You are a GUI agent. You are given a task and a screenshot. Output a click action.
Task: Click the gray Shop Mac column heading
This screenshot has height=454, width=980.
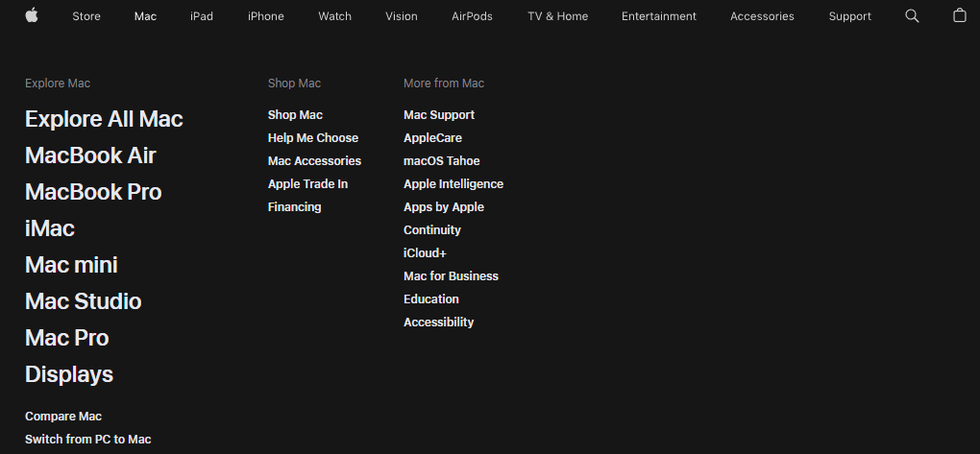(294, 84)
